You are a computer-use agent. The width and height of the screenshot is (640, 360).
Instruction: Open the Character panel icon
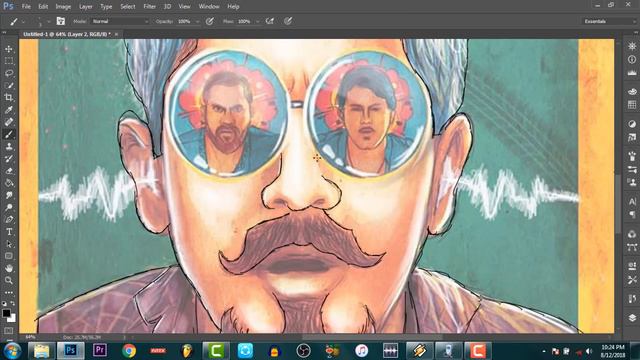point(632,201)
